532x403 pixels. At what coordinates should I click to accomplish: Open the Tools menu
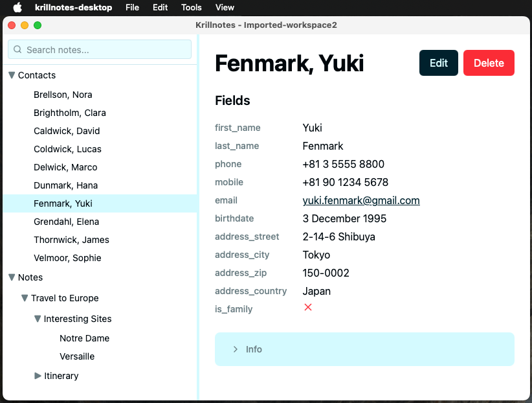click(x=190, y=7)
